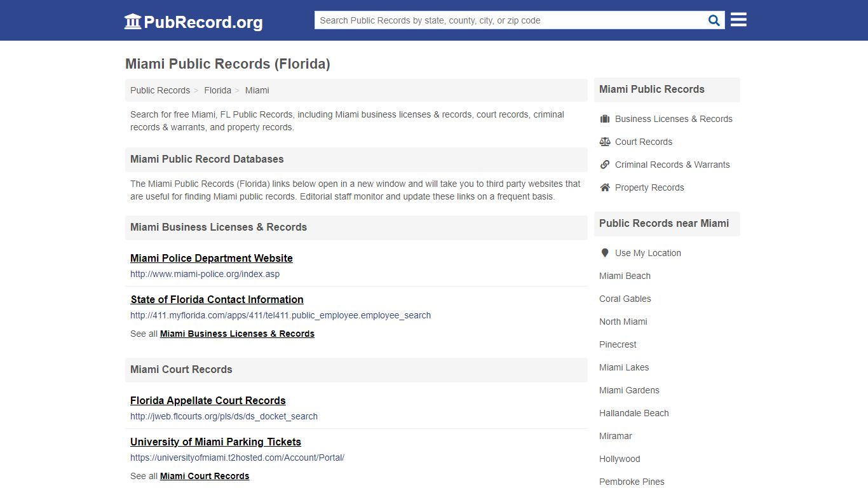Open Miami breadcrumb link
Viewport: 868px width, 488px height.
257,90
